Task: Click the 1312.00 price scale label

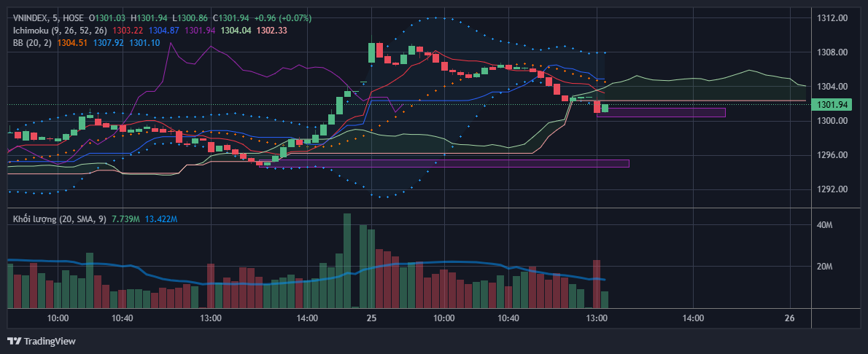Action: [832, 18]
